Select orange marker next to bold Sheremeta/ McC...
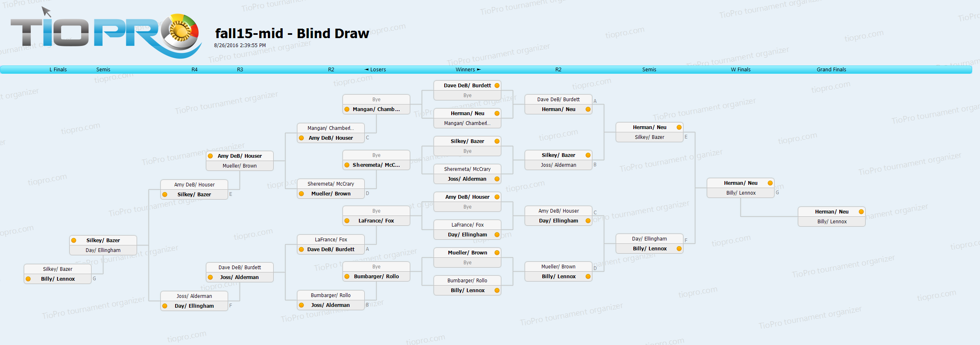This screenshot has width=980, height=345. point(347,165)
